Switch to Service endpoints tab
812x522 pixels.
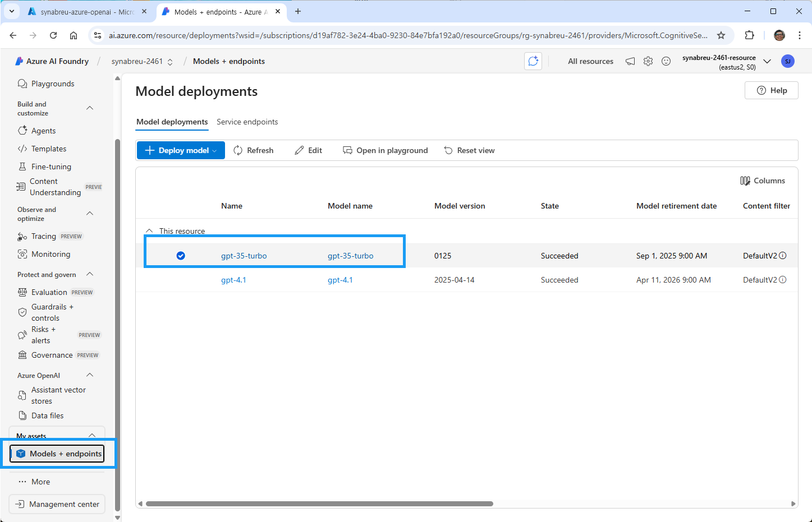[247, 122]
